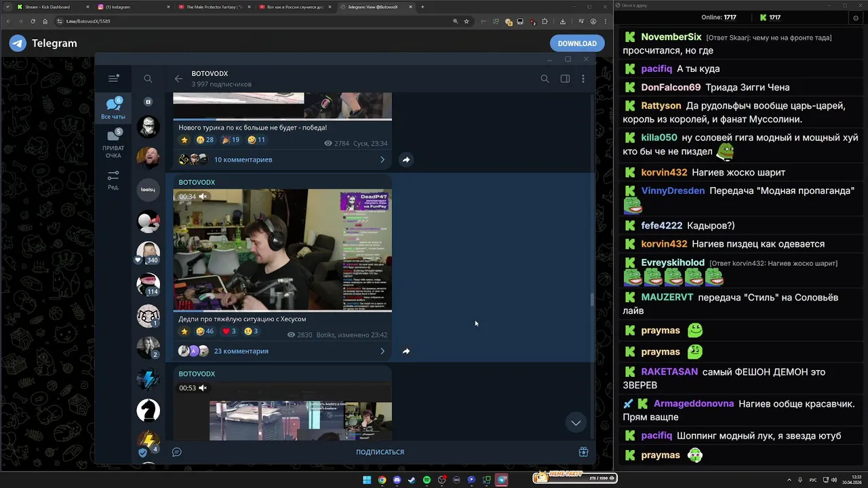Image resolution: width=868 pixels, height=488 pixels.
Task: Open the chat avatar with 340 badge
Action: (148, 253)
